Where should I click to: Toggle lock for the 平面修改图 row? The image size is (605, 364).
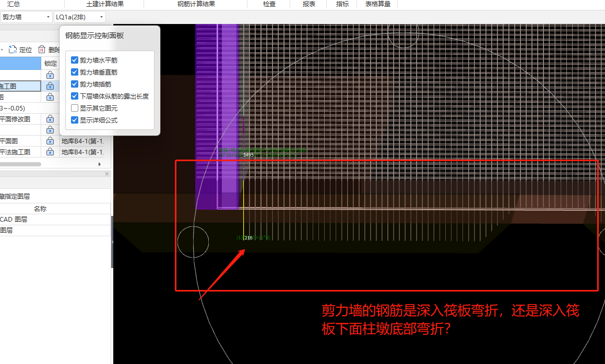click(x=50, y=119)
